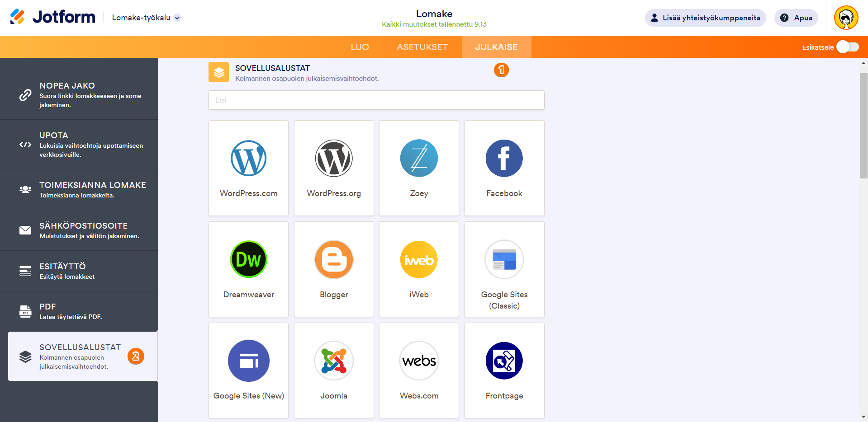
Task: Click the Jotform logo
Action: click(52, 17)
